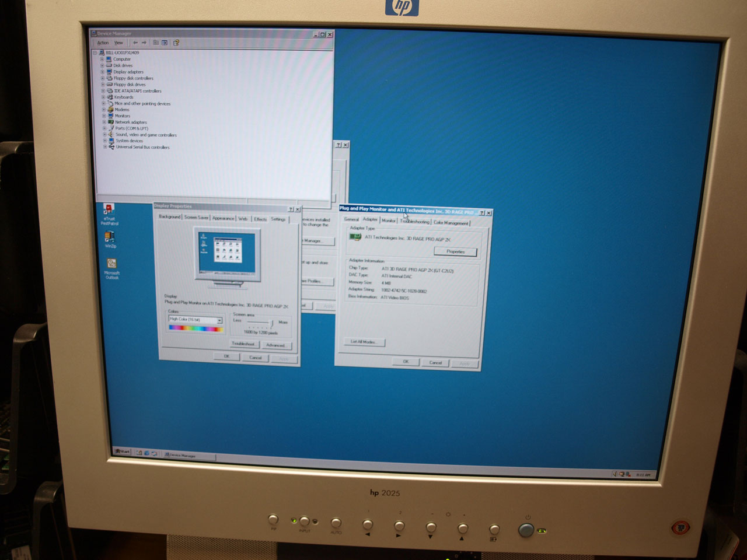Click the Properties view icon in Device Manager toolbar
747x560 pixels.
165,43
